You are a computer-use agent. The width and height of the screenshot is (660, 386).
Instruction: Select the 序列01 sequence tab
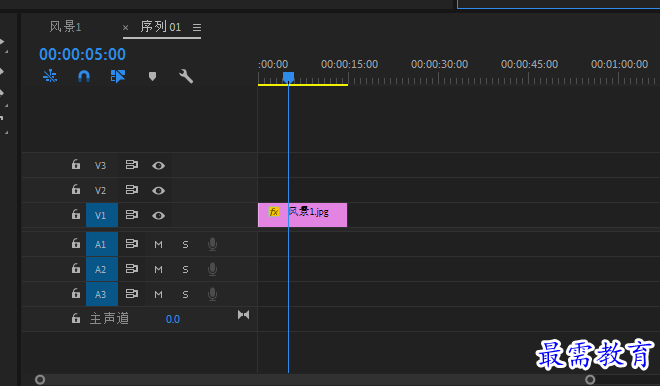(x=160, y=27)
